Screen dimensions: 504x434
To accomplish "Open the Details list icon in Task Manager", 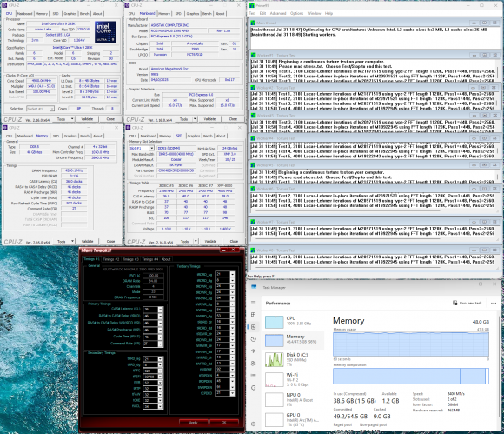I will click(253, 376).
